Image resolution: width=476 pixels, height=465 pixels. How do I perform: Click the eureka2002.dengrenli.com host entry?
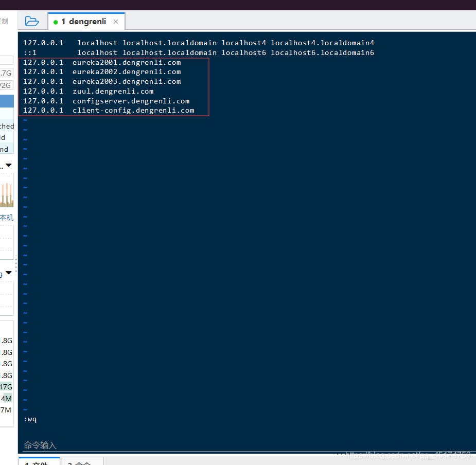point(127,72)
